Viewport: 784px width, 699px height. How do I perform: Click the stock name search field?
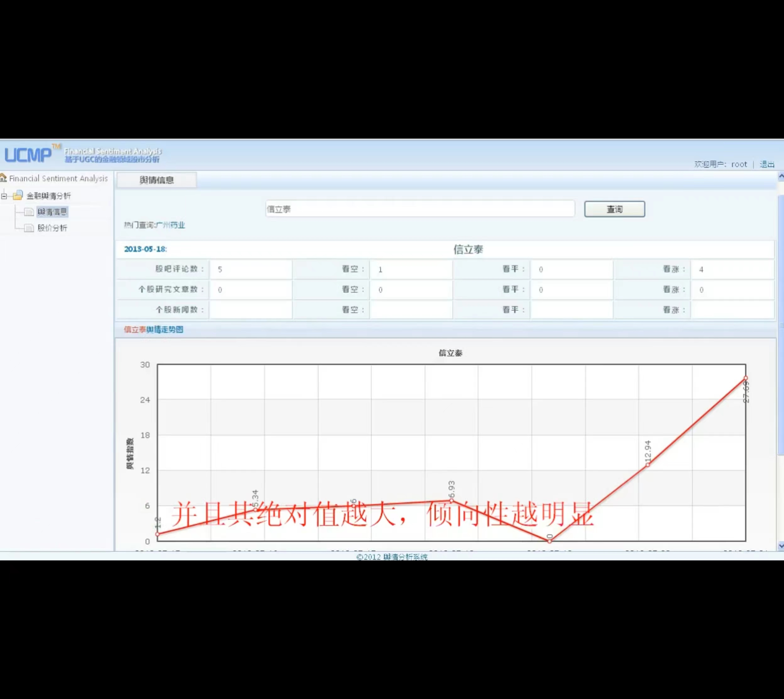coord(420,209)
